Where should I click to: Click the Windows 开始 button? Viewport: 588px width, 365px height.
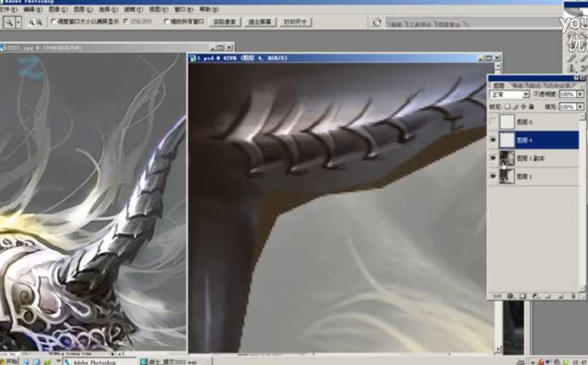coord(9,362)
